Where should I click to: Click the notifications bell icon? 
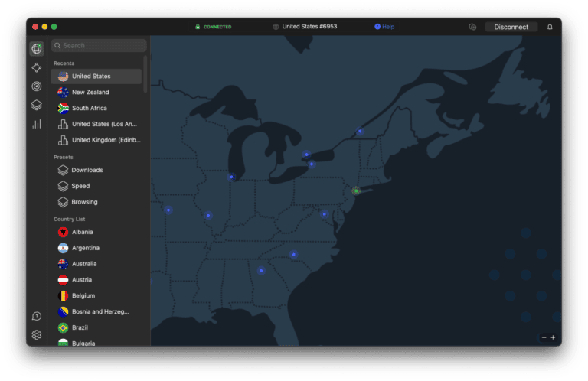point(550,27)
